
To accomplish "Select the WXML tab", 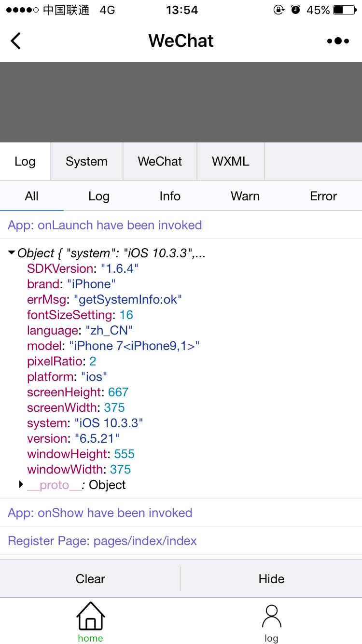I will click(231, 162).
